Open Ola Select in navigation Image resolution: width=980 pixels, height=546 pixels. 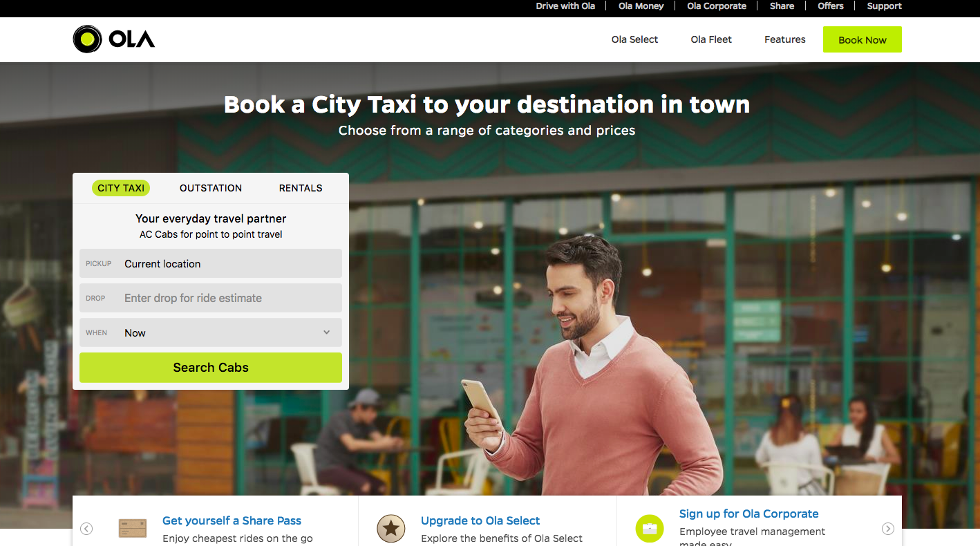pos(634,39)
